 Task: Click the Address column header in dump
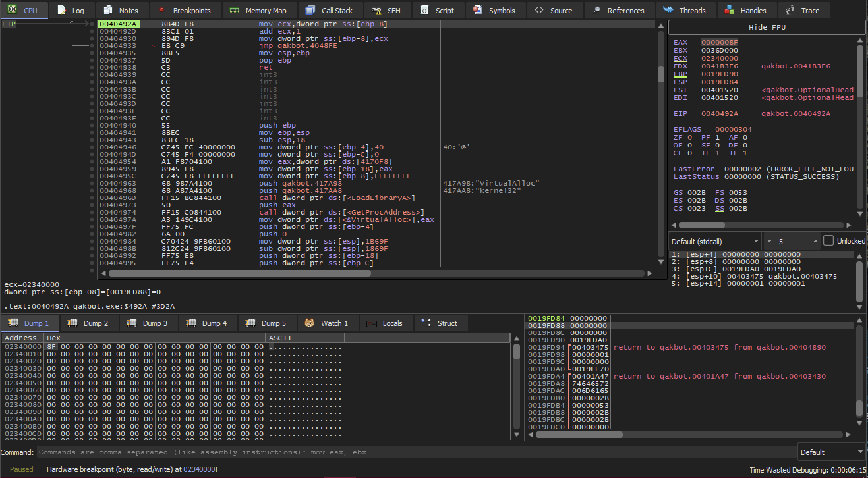[22, 338]
